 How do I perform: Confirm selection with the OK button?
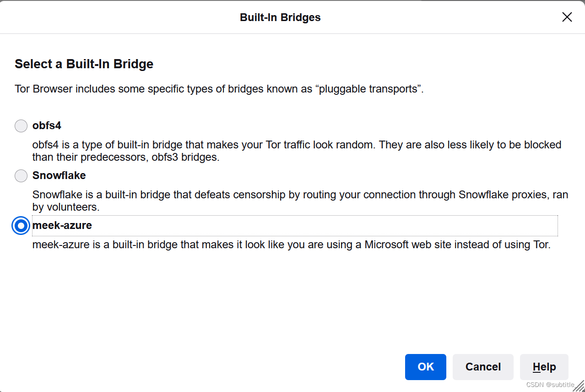tap(425, 367)
